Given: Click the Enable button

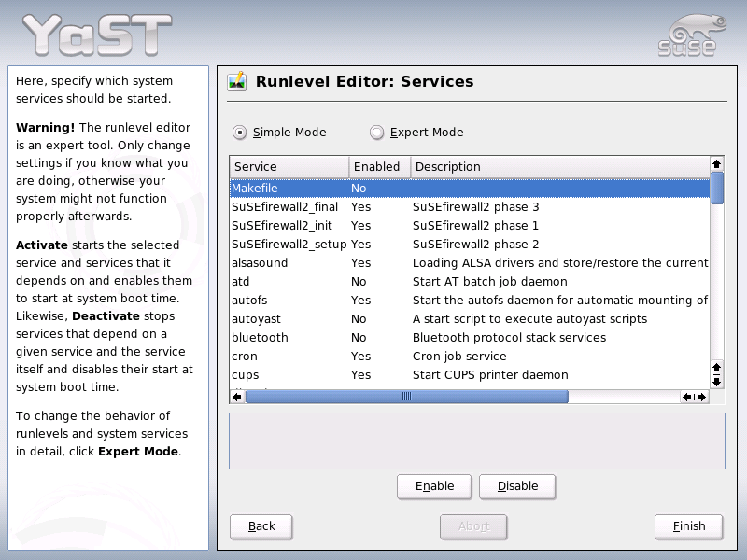Looking at the screenshot, I should [434, 486].
